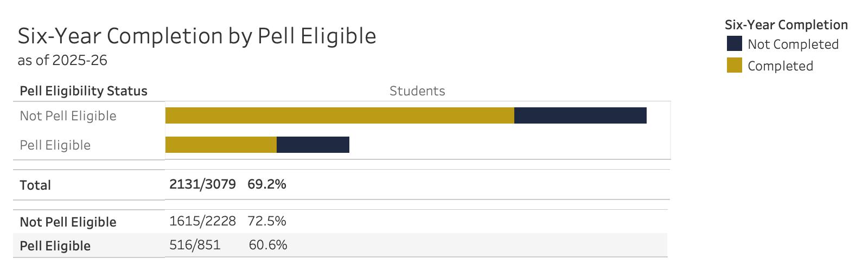Click the Total row label
868x271 pixels.
tap(35, 185)
